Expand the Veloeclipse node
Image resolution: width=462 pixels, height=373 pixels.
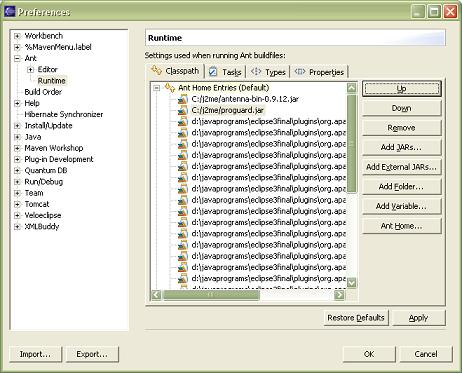17,215
